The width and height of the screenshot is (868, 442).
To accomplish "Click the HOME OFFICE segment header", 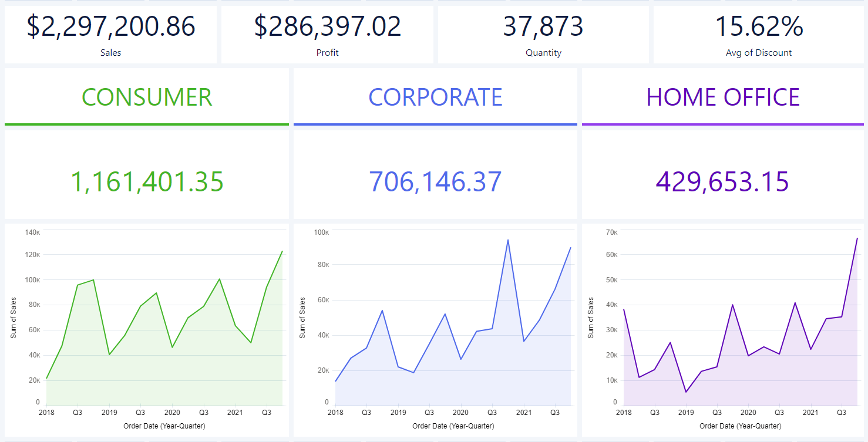I will point(723,97).
